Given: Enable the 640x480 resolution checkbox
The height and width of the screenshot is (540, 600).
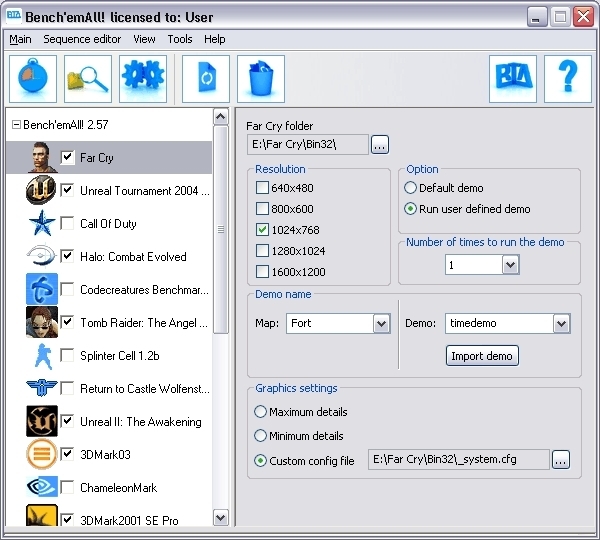Looking at the screenshot, I should [262, 188].
